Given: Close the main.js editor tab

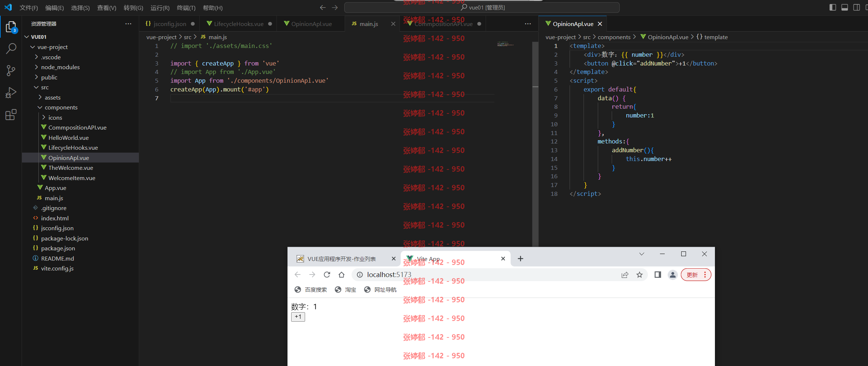Looking at the screenshot, I should tap(393, 24).
